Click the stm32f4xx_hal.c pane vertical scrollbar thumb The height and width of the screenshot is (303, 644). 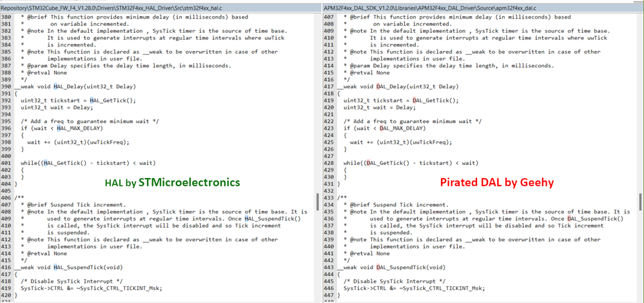tap(318, 202)
